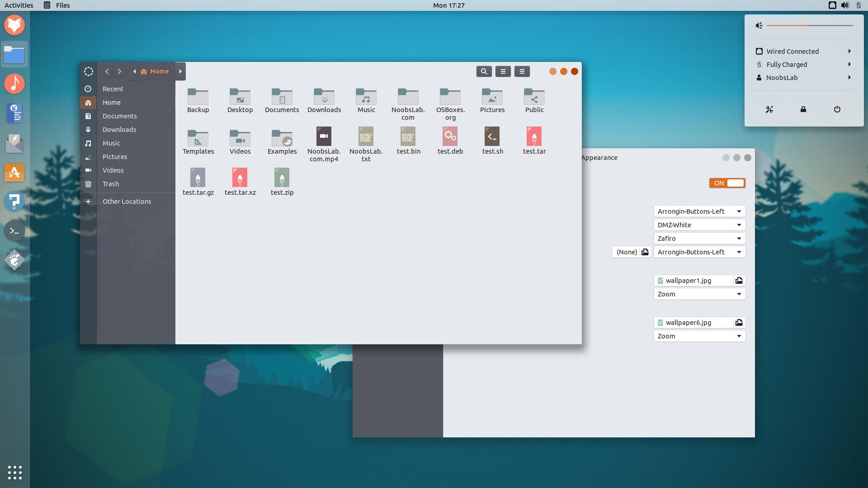Select Pictures in Files sidebar
This screenshot has width=868, height=488.
coord(128,157)
